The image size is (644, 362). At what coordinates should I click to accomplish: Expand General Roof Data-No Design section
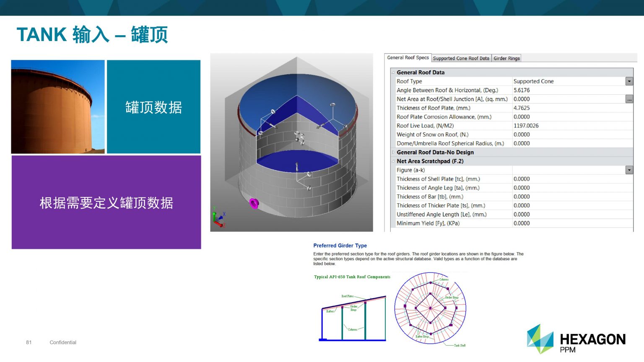point(393,153)
